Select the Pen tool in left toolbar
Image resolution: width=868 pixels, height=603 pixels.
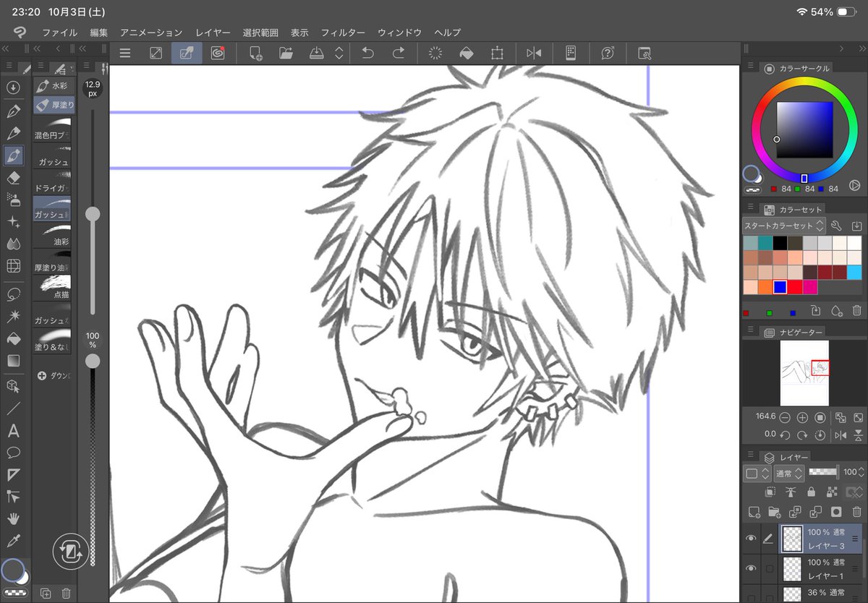tap(13, 111)
